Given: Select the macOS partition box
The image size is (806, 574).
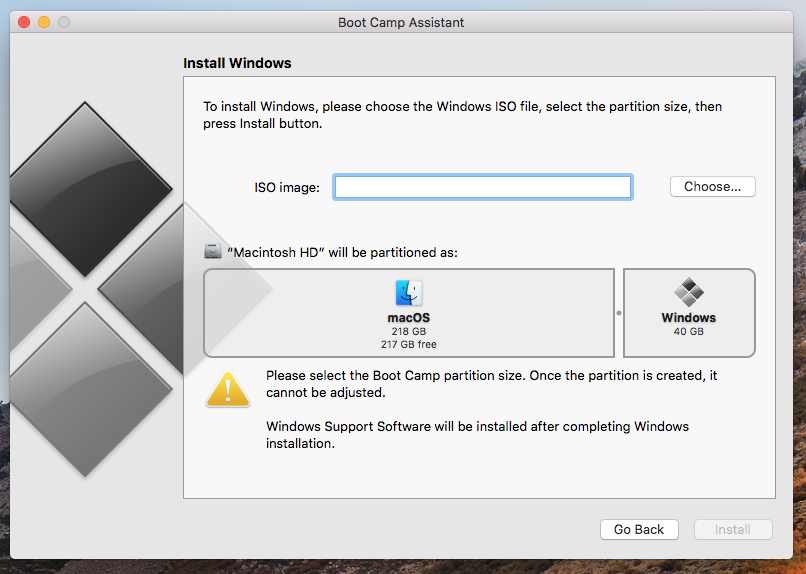Looking at the screenshot, I should [x=409, y=313].
